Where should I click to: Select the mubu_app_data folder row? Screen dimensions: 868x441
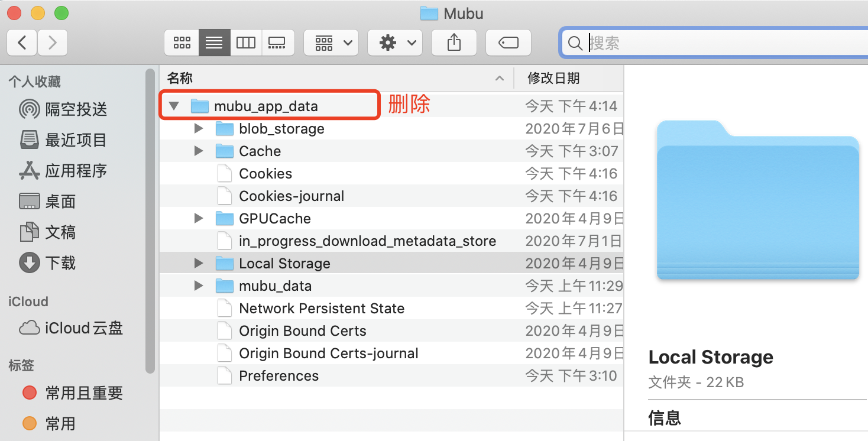(391, 106)
